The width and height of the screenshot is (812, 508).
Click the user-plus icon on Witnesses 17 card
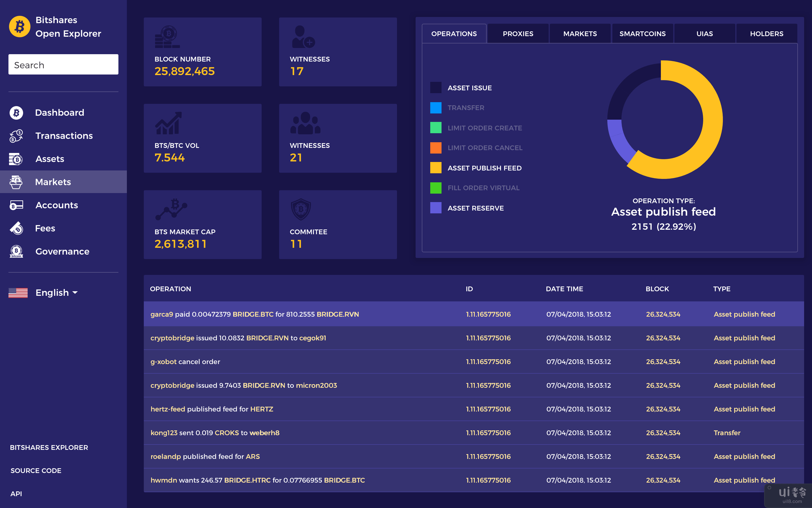(x=303, y=37)
